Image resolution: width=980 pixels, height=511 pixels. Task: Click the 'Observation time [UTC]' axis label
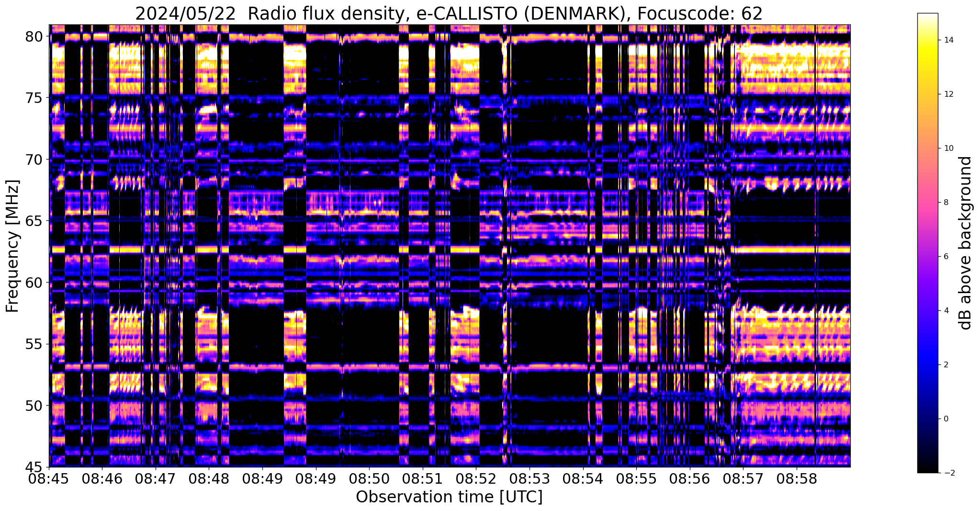pyautogui.click(x=449, y=497)
